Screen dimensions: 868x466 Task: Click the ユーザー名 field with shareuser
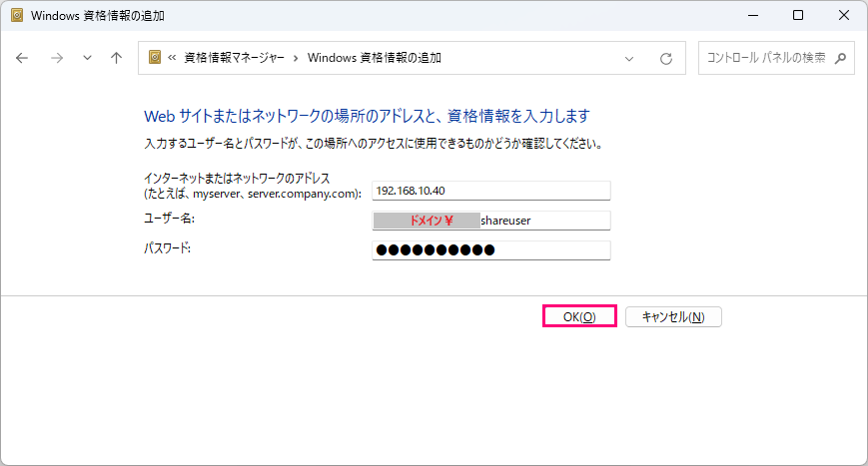[x=491, y=221]
